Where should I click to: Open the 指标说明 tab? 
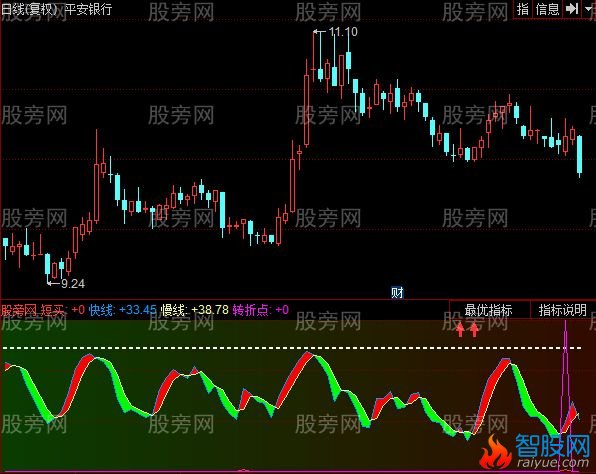click(563, 310)
